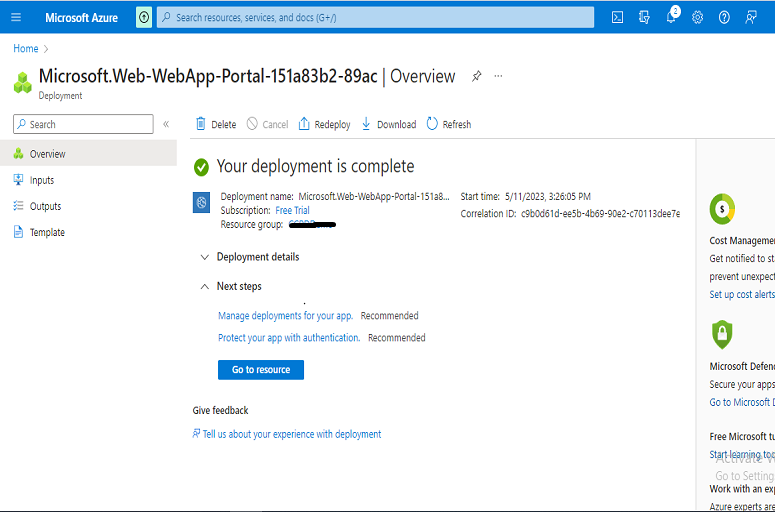The height and width of the screenshot is (512, 775).
Task: Open the more options ellipsis
Action: coord(498,76)
